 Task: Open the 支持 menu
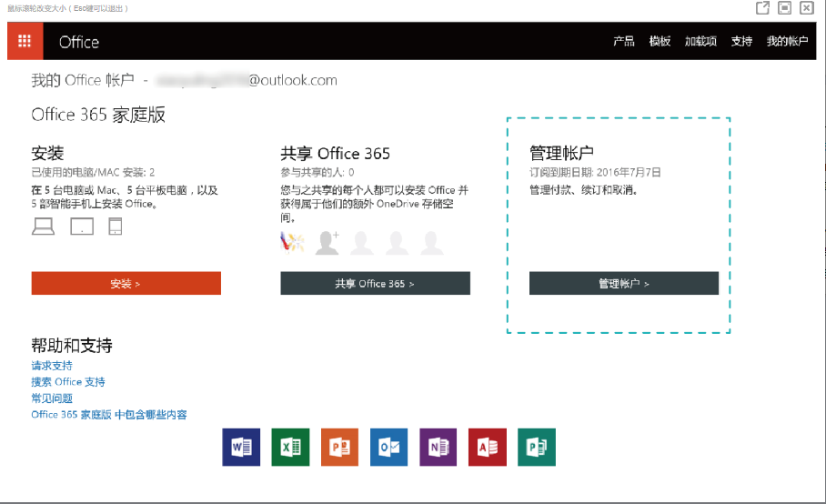coord(741,42)
